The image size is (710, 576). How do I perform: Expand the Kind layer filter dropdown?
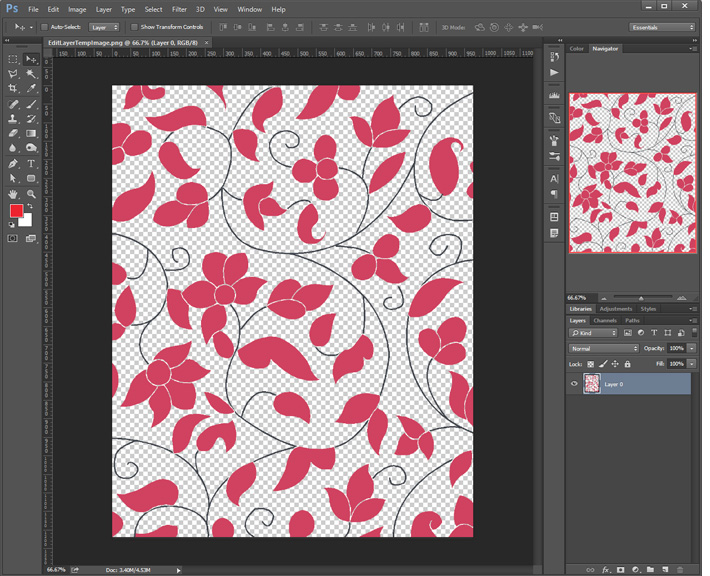tap(594, 333)
